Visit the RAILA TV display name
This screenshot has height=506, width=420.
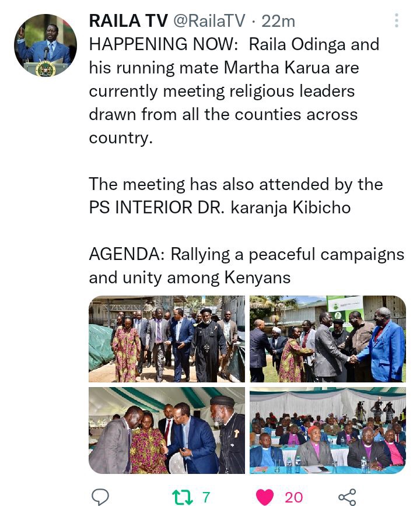[x=128, y=21]
